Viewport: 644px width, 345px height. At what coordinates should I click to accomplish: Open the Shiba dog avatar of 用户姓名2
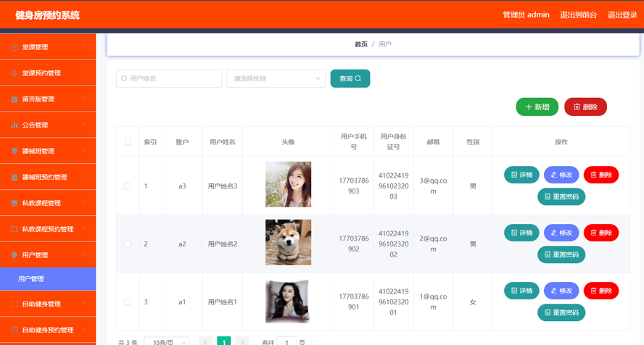tap(289, 243)
